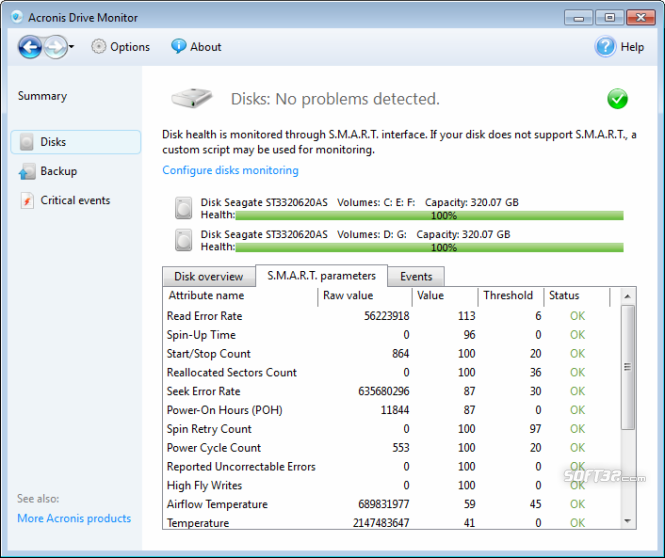Select second Seagate disk with volumes D: G:
665x558 pixels.
point(399,240)
